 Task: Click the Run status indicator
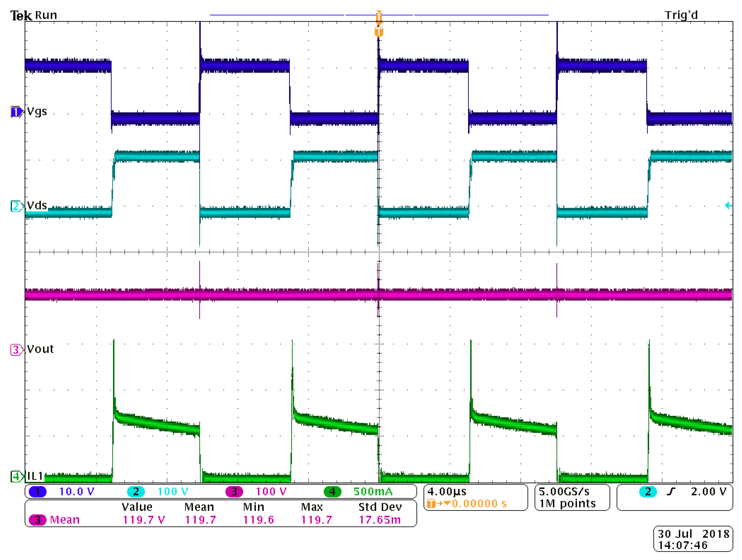46,15
